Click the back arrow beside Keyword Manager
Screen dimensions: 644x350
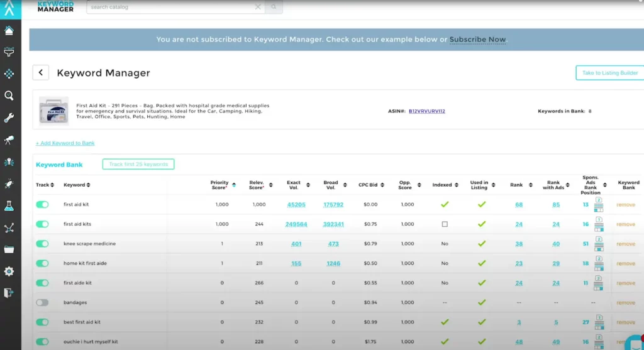tap(41, 73)
